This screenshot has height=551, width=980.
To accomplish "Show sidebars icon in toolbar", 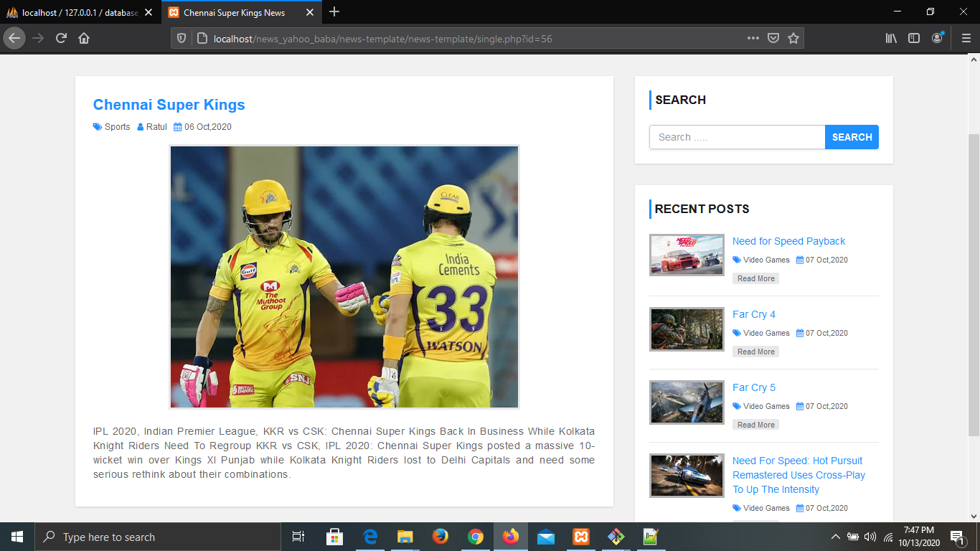I will 914,38.
